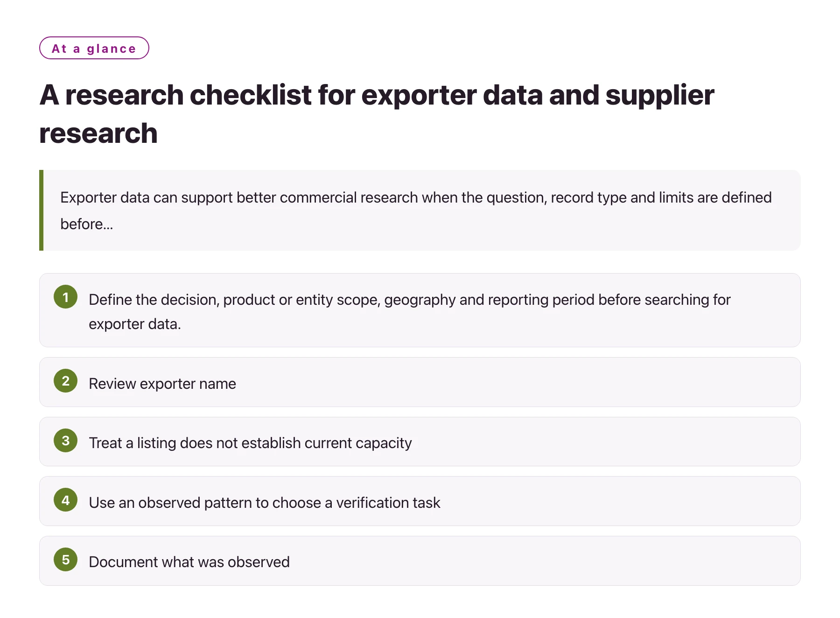Click the 'At a glance' pill label
The width and height of the screenshot is (840, 618).
click(94, 48)
